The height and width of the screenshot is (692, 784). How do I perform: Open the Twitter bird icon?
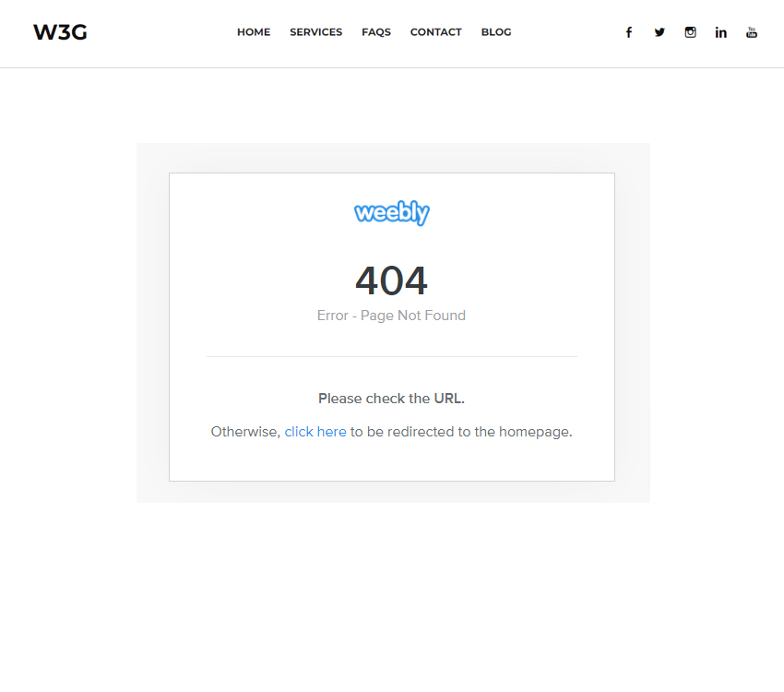click(x=659, y=32)
